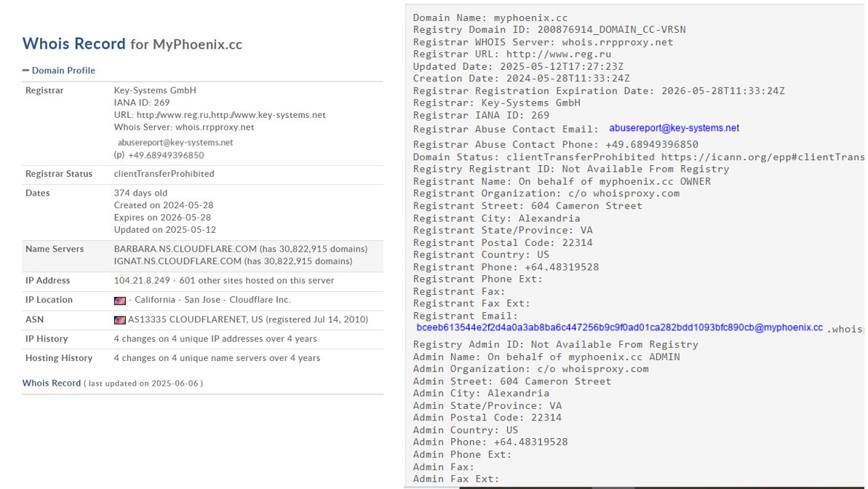Click the Updated Date raw line

click(x=518, y=66)
